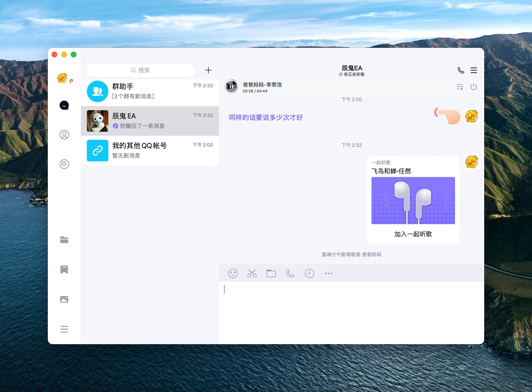This screenshot has height=392, width=532.
Task: Open the file folder icon in the sidebar
Action: click(x=64, y=240)
